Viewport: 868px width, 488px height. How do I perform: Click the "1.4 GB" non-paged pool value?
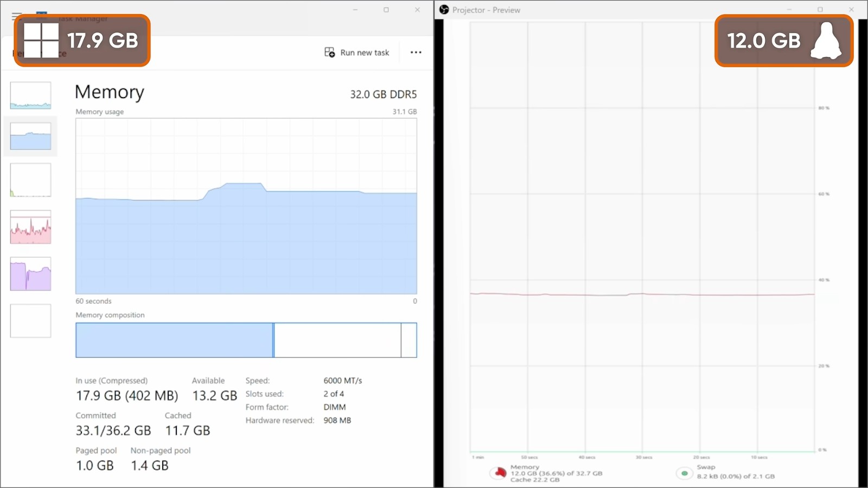click(150, 466)
